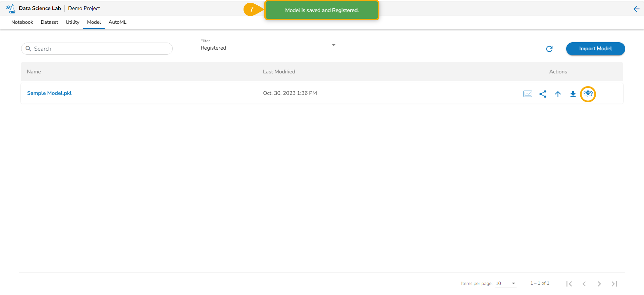Viewport: 644px width, 295px height.
Task: Switch to the Dataset tab
Action: (x=49, y=22)
